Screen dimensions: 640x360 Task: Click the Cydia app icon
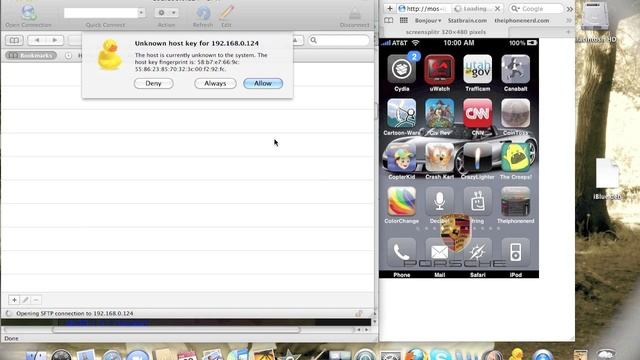pos(402,69)
